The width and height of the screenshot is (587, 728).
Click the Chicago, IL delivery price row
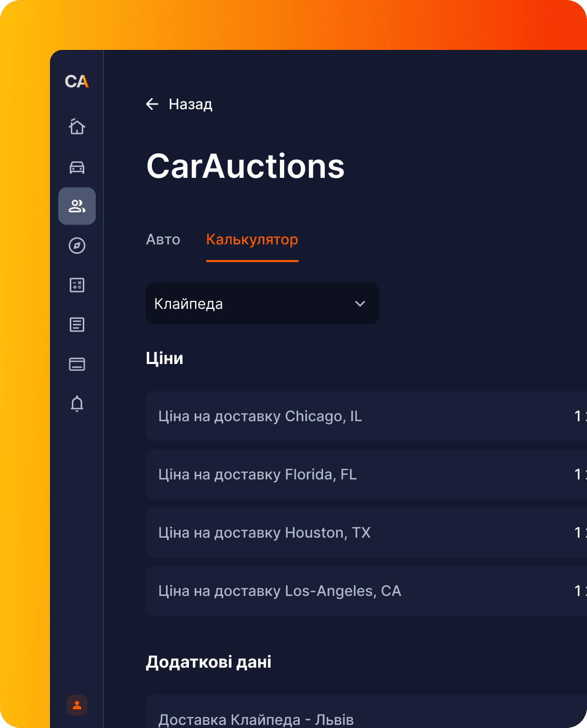(364, 417)
